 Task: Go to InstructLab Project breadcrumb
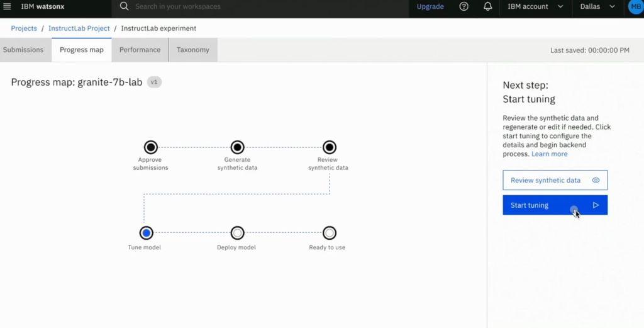[x=79, y=28]
